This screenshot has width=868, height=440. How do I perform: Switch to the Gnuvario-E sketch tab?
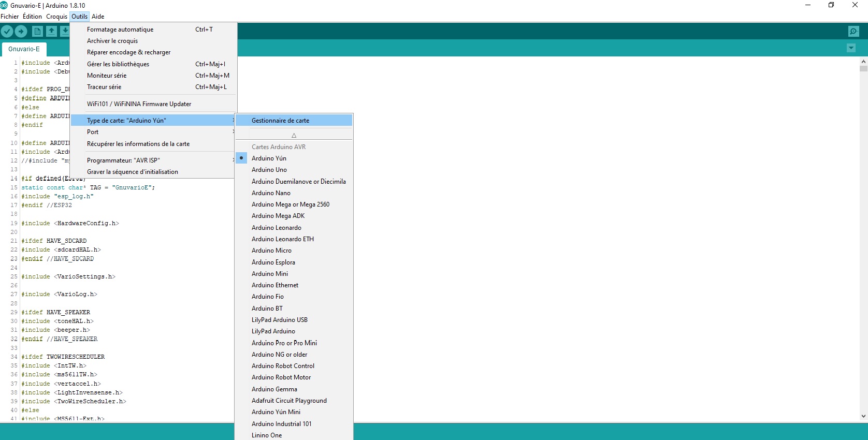click(24, 49)
